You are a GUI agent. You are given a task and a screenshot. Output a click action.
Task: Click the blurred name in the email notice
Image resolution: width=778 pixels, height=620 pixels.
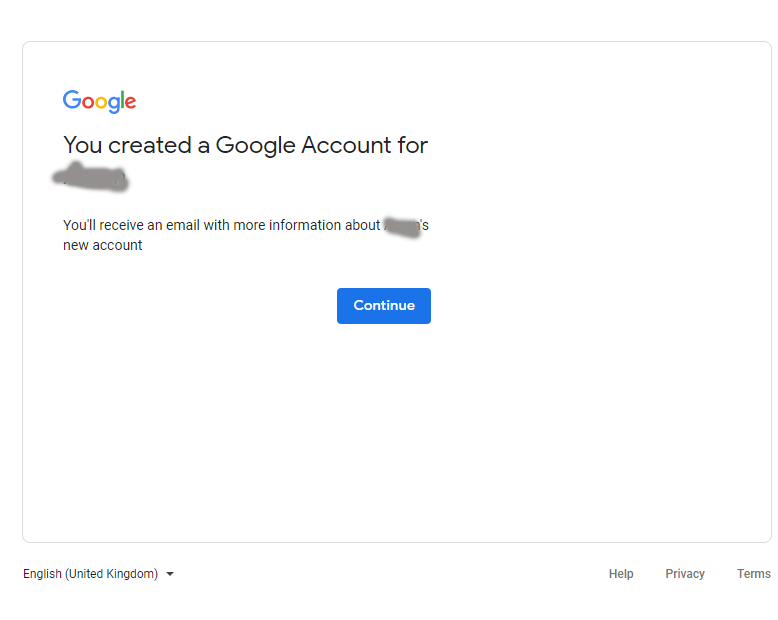pyautogui.click(x=402, y=226)
